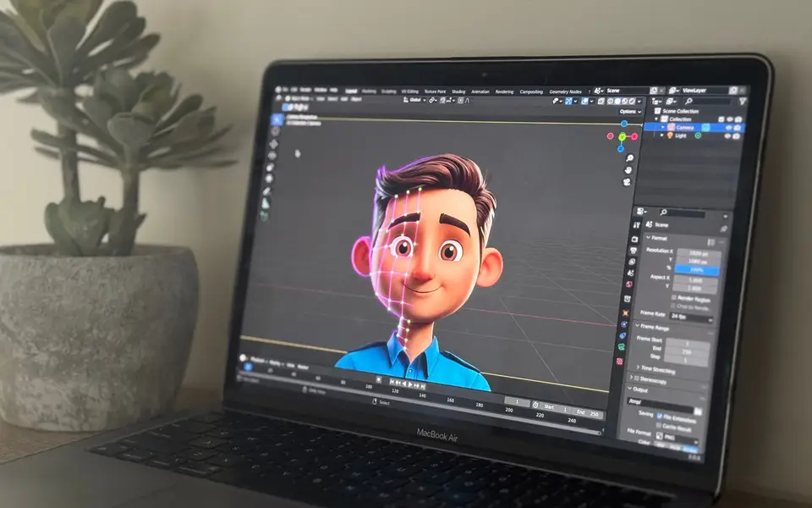This screenshot has width=812, height=508.
Task: Open the viewport Options dropdown
Action: coord(630,112)
